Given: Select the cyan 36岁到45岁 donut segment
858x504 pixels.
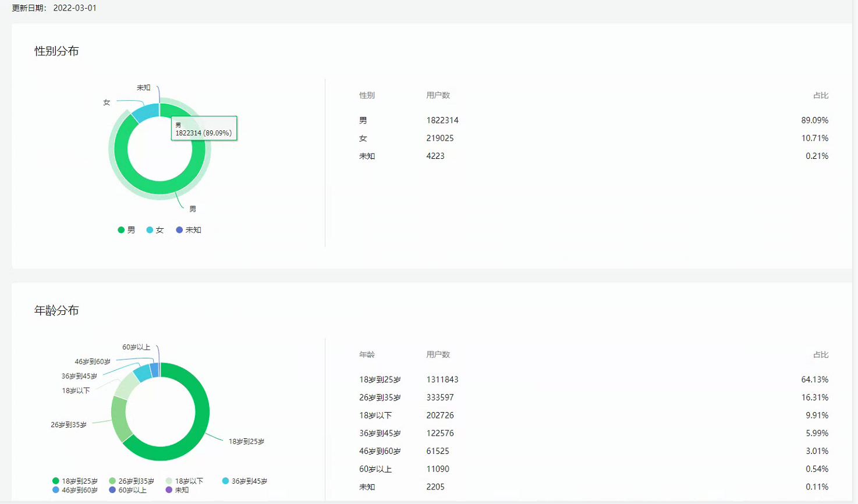Looking at the screenshot, I should click(x=142, y=372).
